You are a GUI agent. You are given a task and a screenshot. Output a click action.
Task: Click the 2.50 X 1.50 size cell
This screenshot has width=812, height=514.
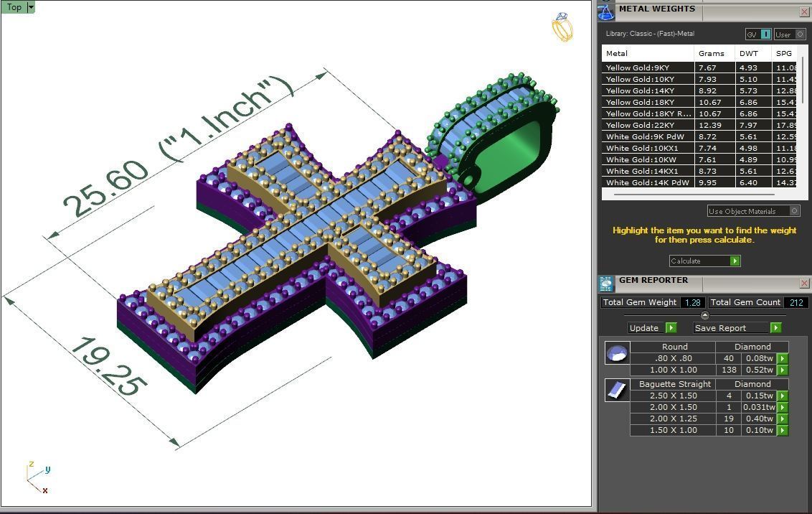674,396
